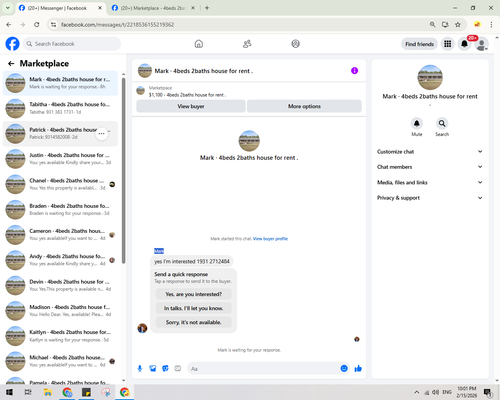Screen dimensions: 500x400
Task: Open the browser tab search dropdown
Action: (7, 8)
